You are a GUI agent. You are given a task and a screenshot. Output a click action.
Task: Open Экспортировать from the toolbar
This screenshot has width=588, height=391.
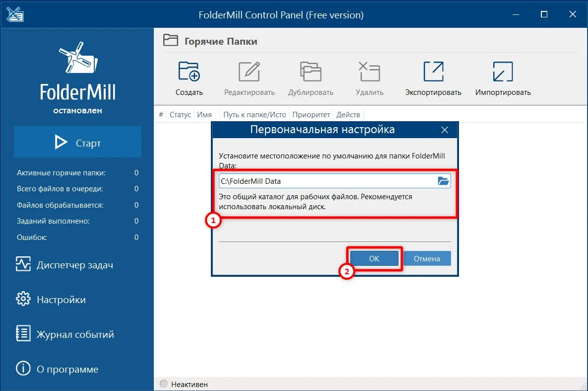point(433,72)
